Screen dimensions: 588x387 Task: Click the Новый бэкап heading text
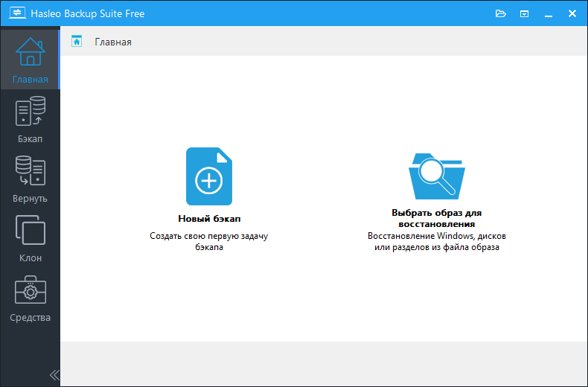coord(209,219)
